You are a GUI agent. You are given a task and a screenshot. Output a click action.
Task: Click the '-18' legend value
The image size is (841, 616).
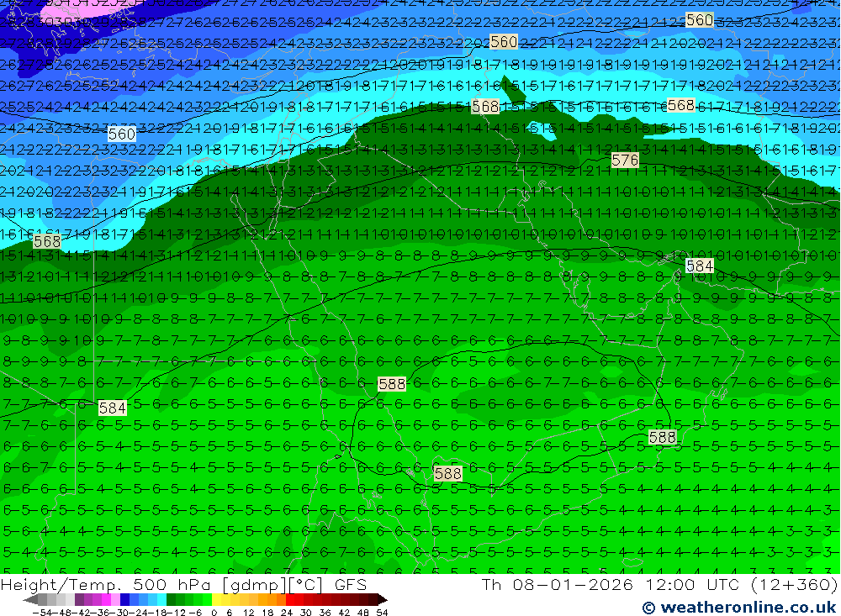156,613
